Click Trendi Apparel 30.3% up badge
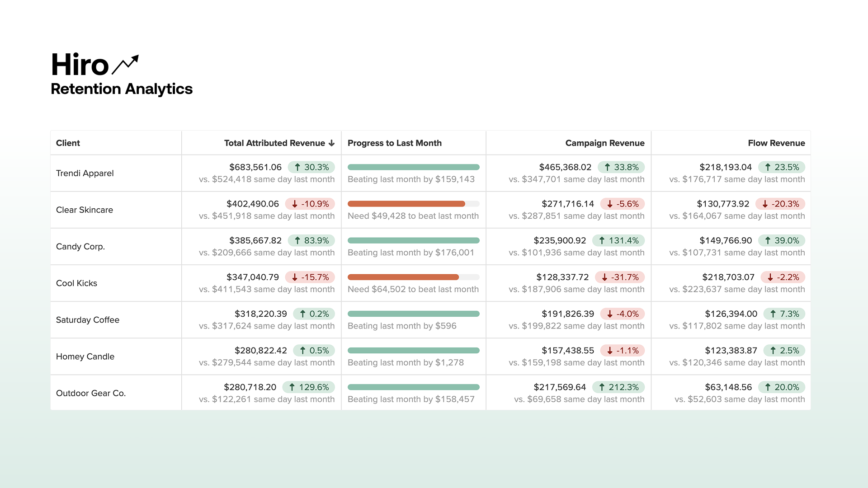 pyautogui.click(x=311, y=167)
